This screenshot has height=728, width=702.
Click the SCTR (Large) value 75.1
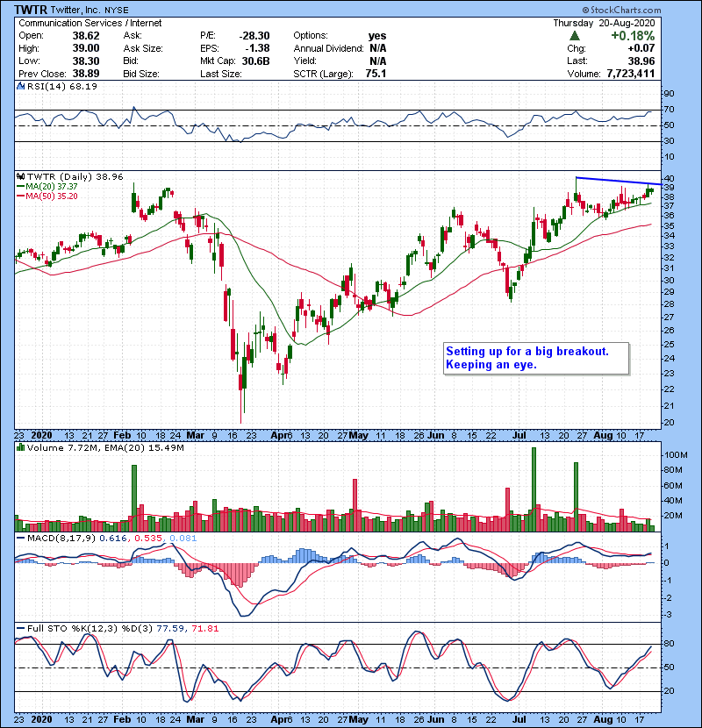376,74
